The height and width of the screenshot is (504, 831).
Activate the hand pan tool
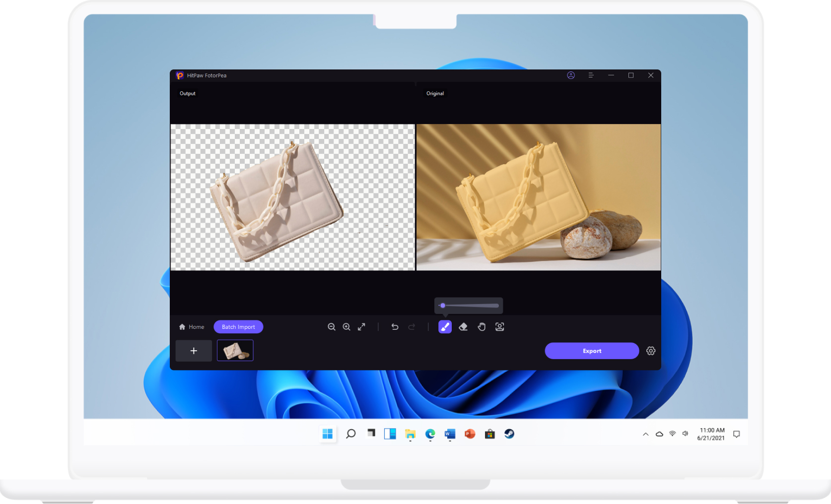[x=482, y=327]
